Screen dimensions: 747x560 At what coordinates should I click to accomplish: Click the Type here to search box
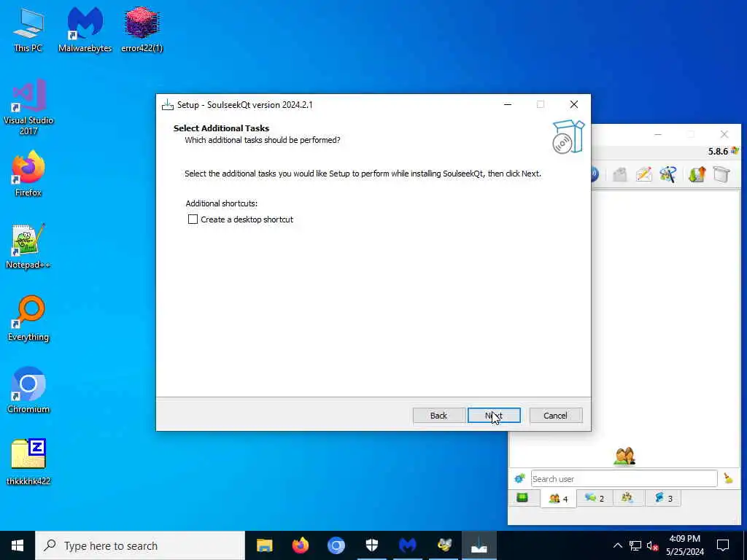coord(140,545)
